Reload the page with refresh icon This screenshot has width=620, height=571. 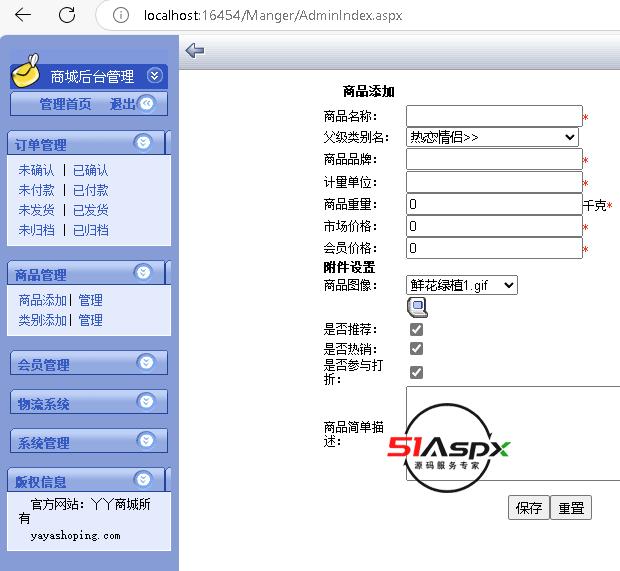[67, 15]
